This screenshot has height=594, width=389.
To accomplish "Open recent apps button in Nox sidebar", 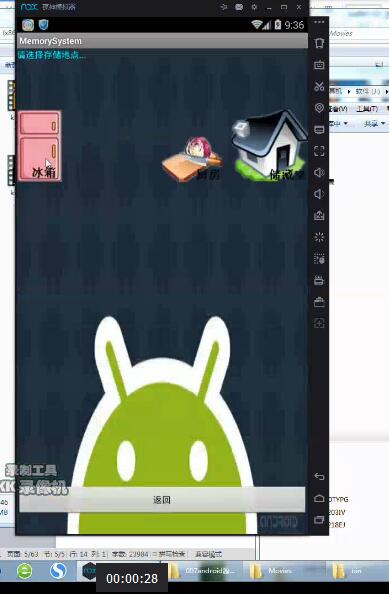I will pos(319,520).
